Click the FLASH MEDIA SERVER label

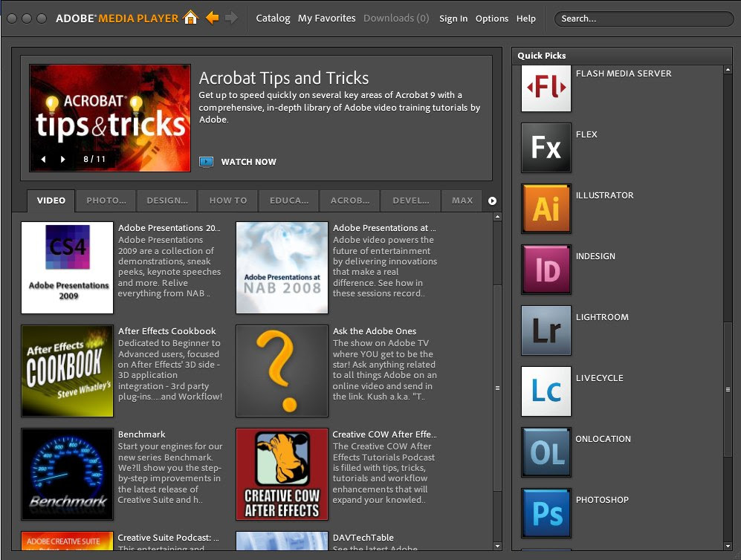(x=624, y=74)
